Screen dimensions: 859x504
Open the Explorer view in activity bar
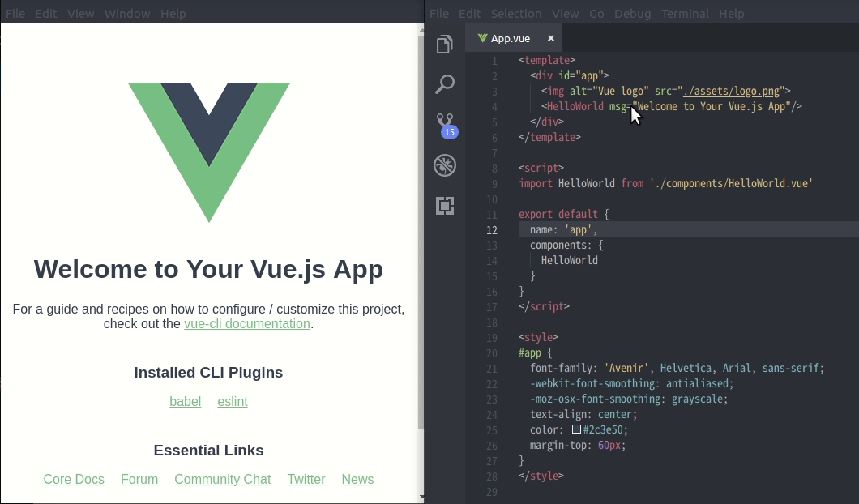[445, 44]
